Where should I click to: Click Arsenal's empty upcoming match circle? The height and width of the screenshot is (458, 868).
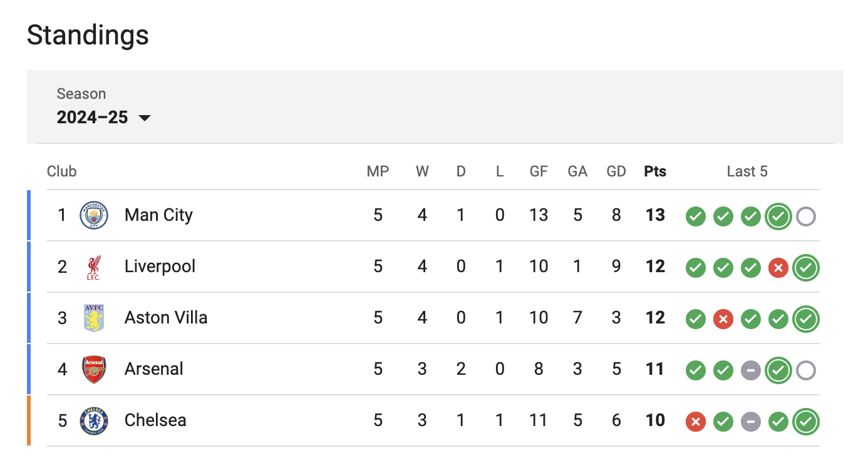pyautogui.click(x=805, y=370)
